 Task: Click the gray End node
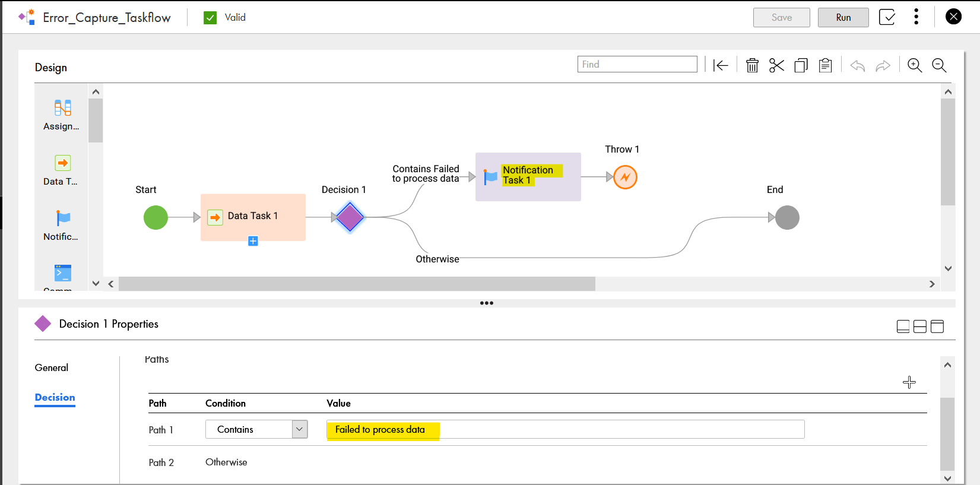tap(787, 217)
